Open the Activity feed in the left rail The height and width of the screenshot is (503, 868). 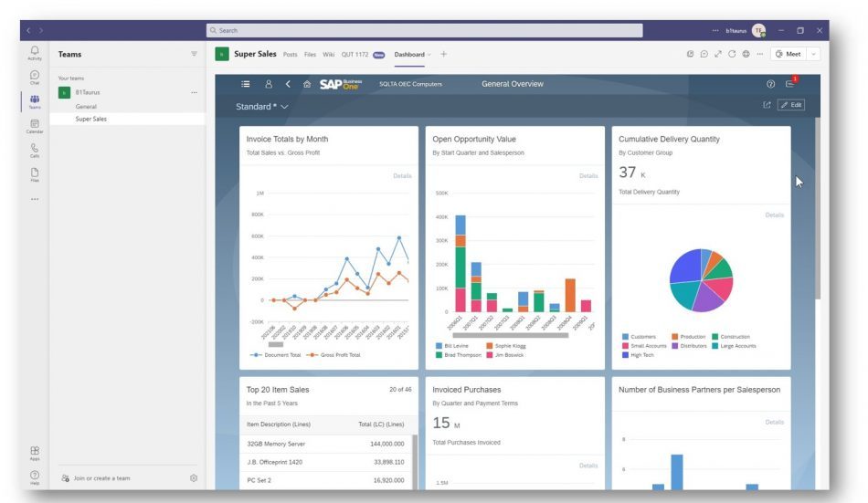click(35, 53)
